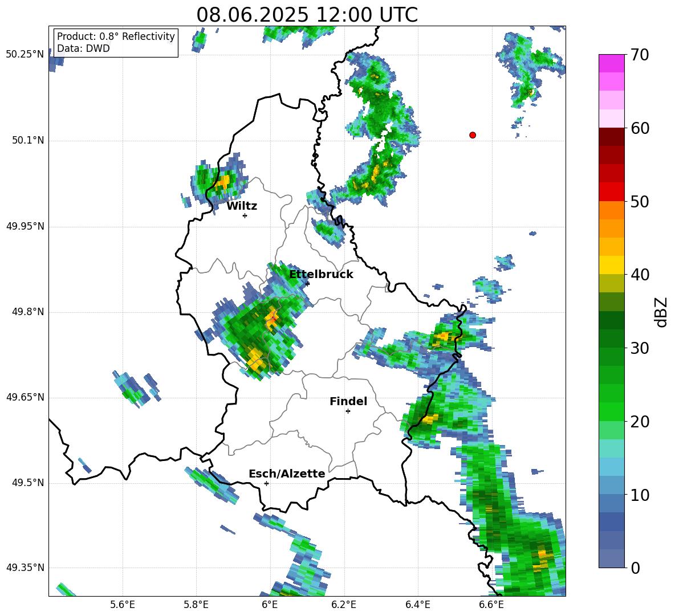The image size is (675, 616).
Task: Click the 50.25°N latitude label
Action: pos(25,55)
